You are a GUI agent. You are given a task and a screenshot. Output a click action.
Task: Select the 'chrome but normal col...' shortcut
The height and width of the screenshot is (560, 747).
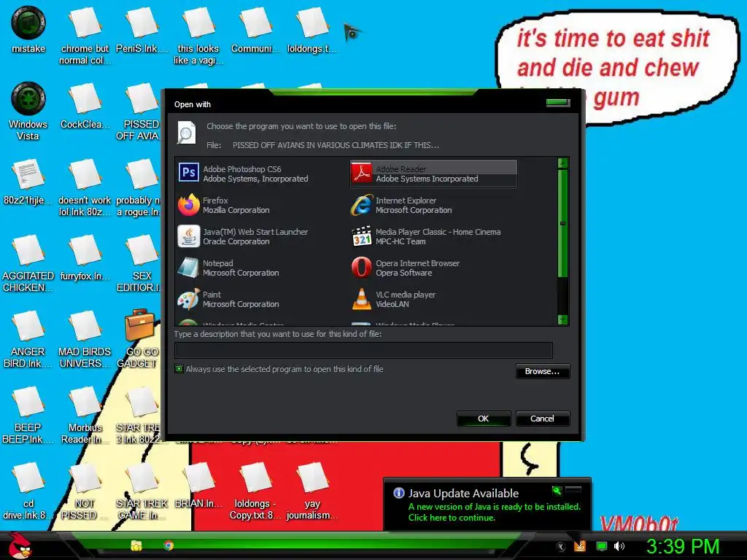(85, 36)
